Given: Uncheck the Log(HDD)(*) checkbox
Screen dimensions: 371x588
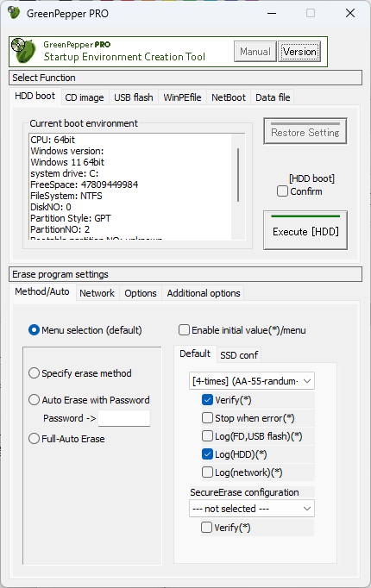Looking at the screenshot, I should tap(207, 454).
